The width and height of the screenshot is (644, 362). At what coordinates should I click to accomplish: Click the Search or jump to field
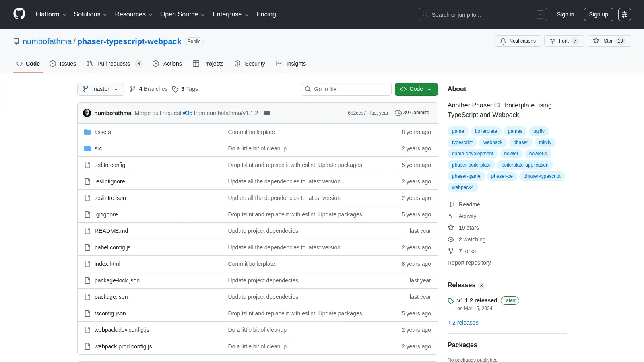coord(483,14)
